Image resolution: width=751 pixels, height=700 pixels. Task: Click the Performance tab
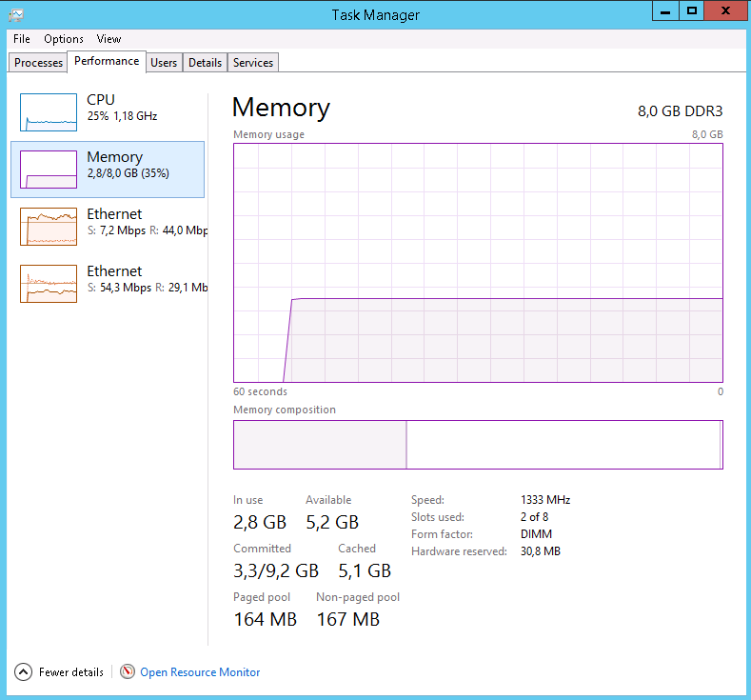[x=107, y=61]
